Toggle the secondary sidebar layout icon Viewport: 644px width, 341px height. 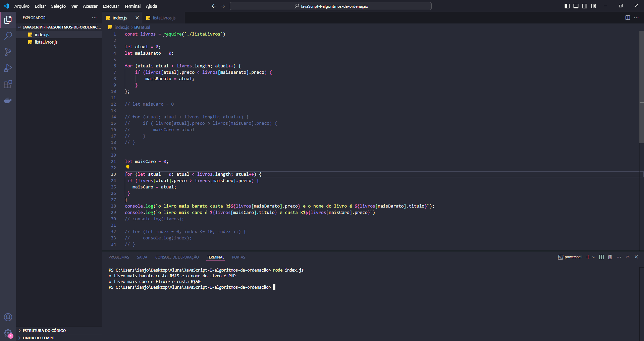[x=585, y=6]
